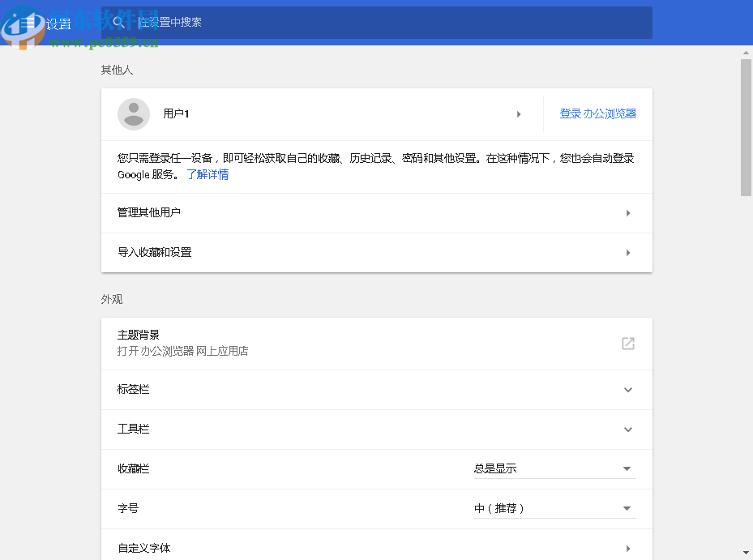Expand the 工具栏 section
Image resolution: width=753 pixels, height=560 pixels.
coord(628,429)
